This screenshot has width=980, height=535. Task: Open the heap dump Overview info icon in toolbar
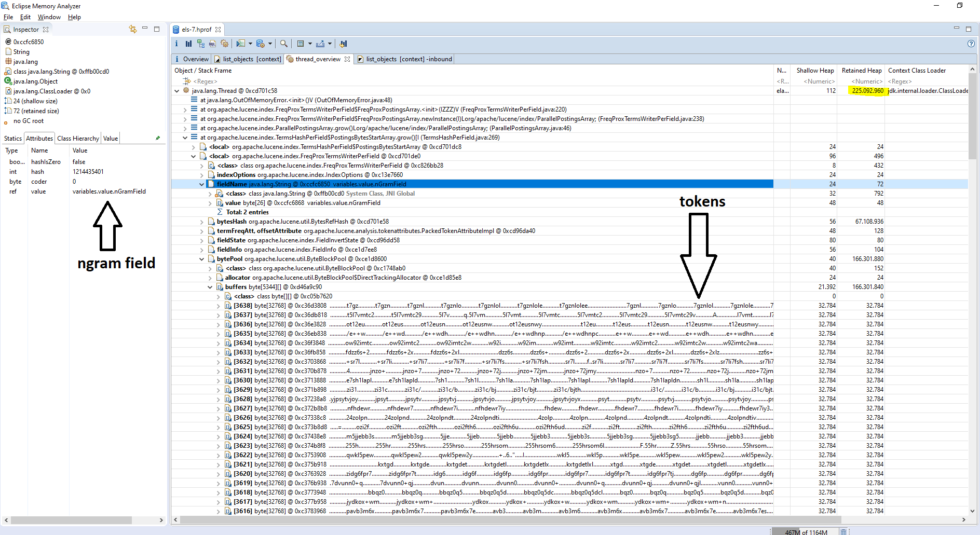(176, 44)
